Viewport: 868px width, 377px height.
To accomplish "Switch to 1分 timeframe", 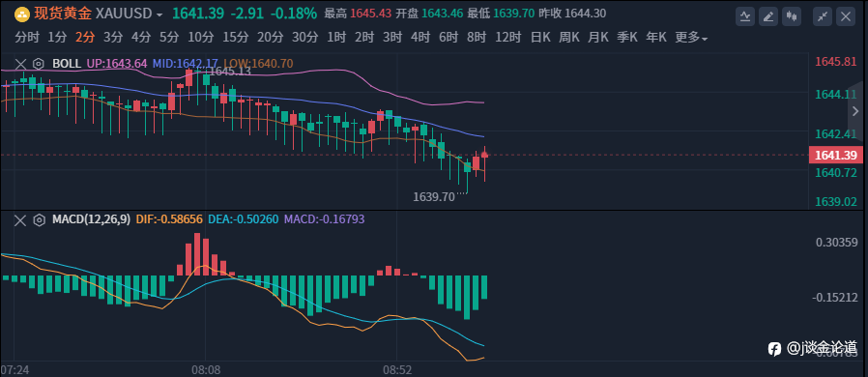I will click(58, 38).
